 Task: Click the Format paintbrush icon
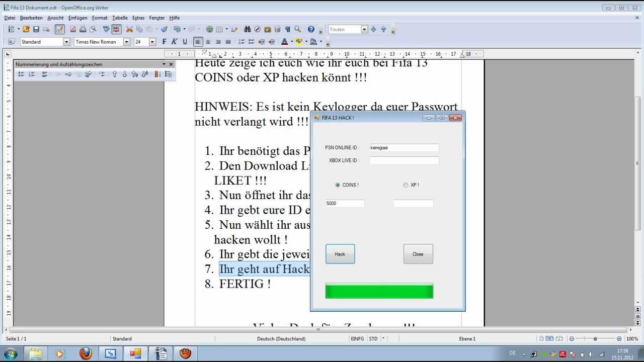[164, 29]
